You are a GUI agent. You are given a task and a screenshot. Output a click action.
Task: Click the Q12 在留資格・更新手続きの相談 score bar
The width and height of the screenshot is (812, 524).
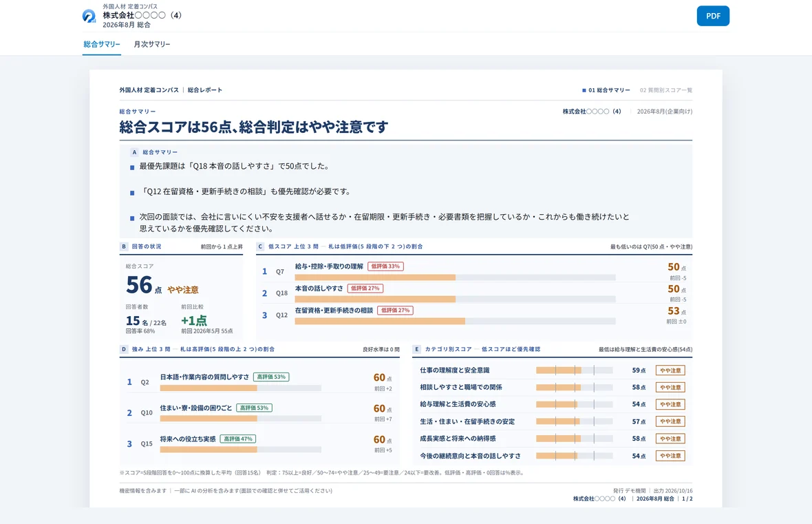click(x=455, y=322)
